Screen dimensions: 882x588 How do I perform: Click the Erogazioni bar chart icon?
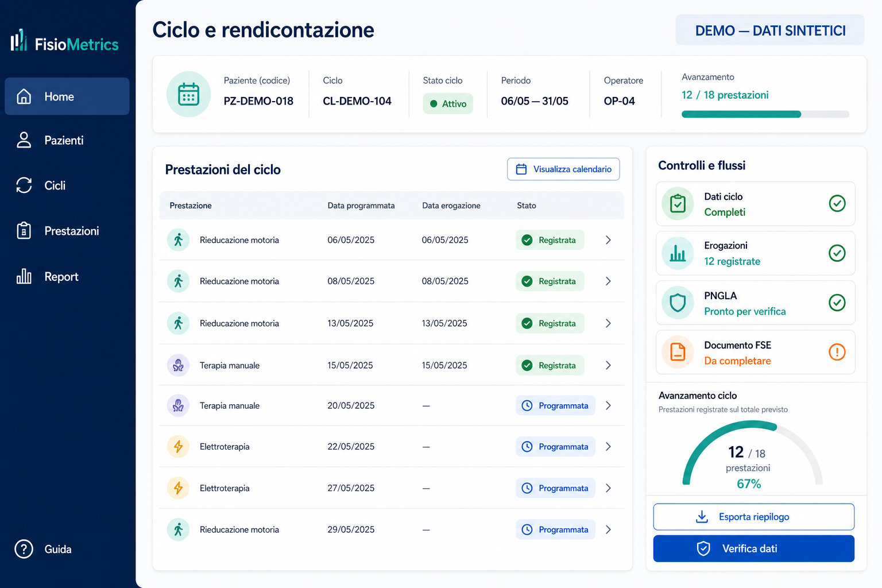click(x=678, y=253)
